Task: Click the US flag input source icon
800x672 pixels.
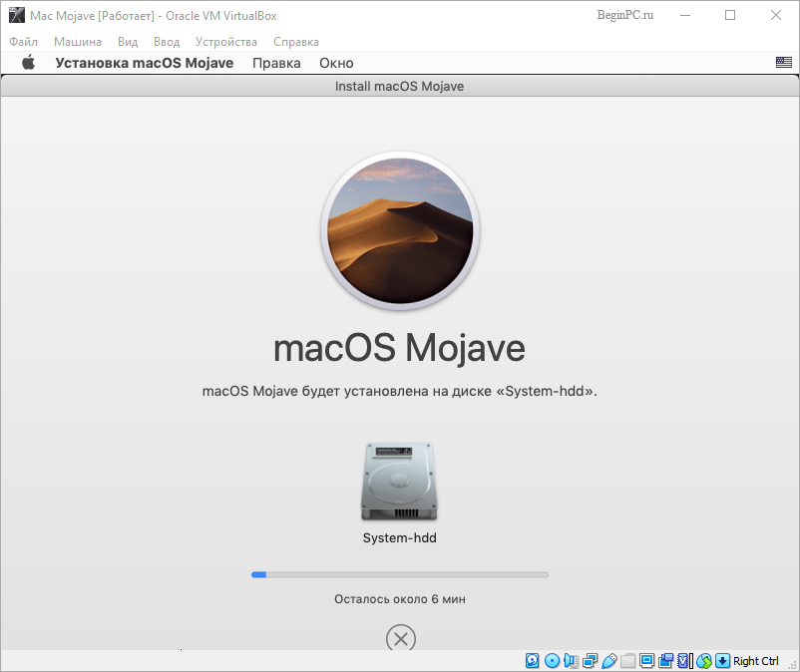Action: point(784,62)
